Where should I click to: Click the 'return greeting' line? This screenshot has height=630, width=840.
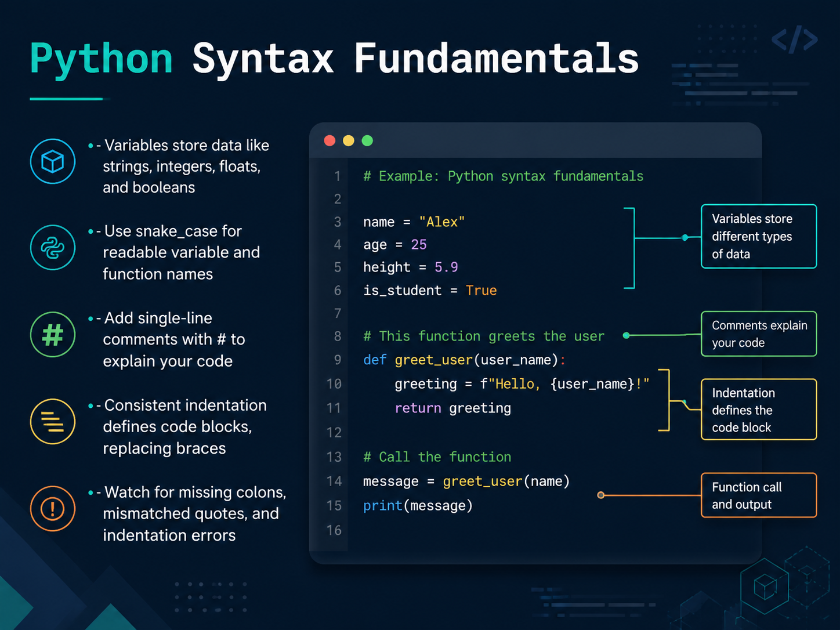(x=452, y=408)
